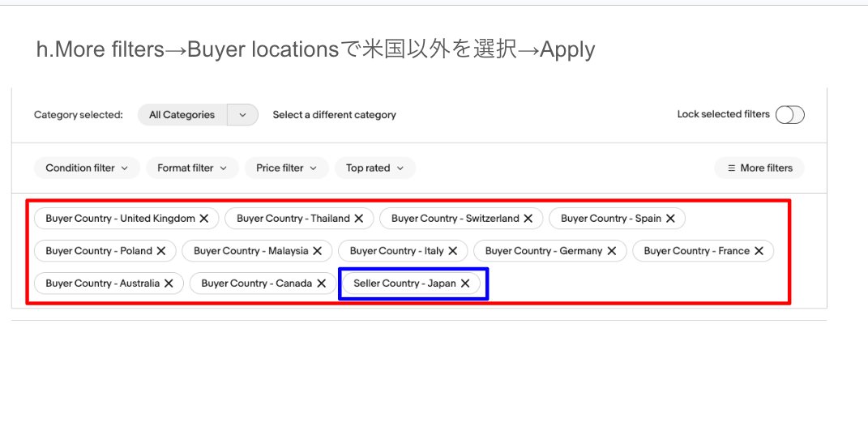Delete the Buyer Country Switzerland filter

(x=528, y=219)
